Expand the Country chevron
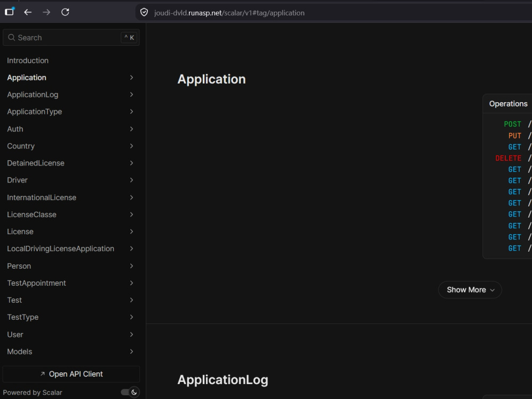Image resolution: width=532 pixels, height=399 pixels. click(131, 146)
